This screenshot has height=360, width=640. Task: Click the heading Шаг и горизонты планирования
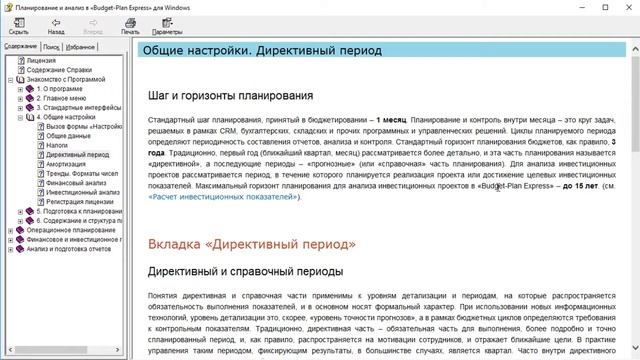coord(231,96)
